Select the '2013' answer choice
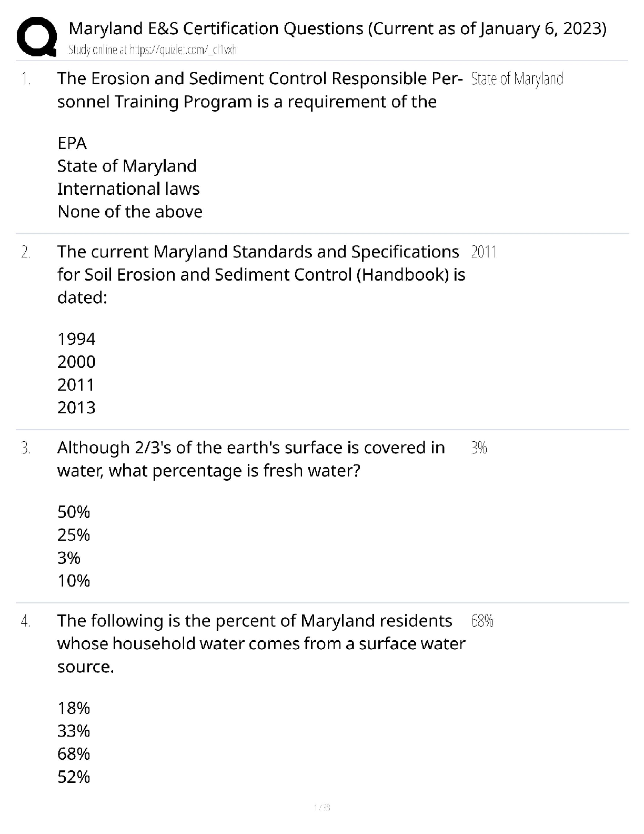644x834 pixels. (x=76, y=408)
